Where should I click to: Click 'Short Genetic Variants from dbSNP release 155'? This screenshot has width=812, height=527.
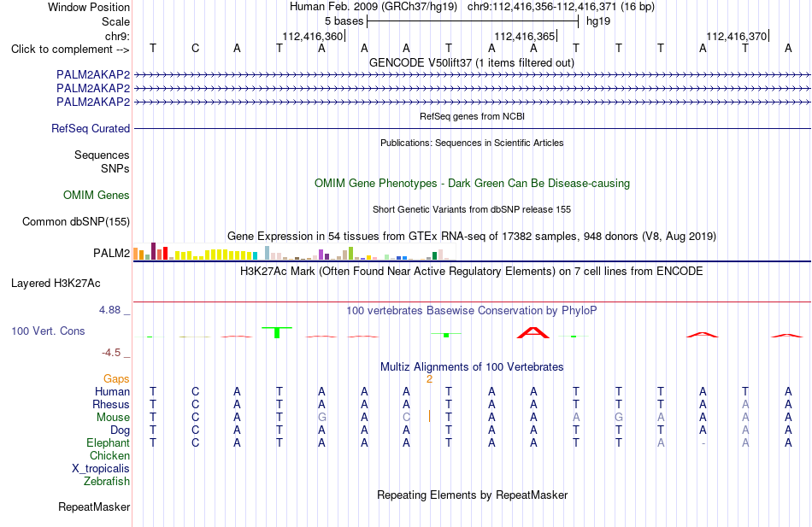click(x=472, y=209)
